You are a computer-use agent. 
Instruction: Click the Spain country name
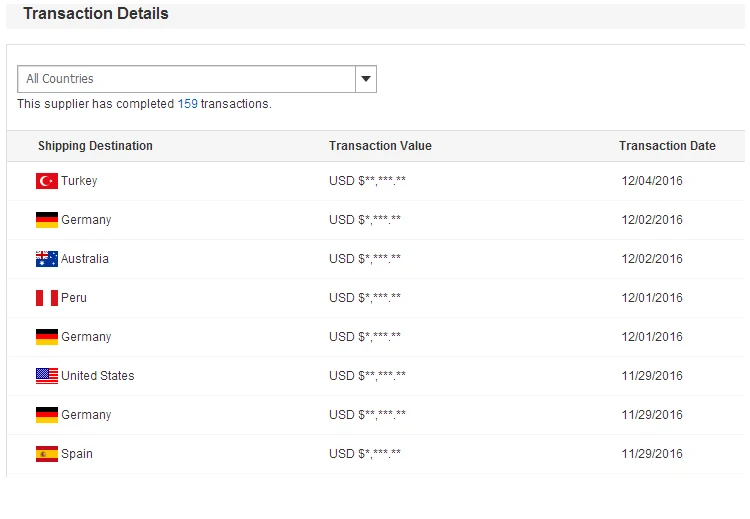pos(77,454)
